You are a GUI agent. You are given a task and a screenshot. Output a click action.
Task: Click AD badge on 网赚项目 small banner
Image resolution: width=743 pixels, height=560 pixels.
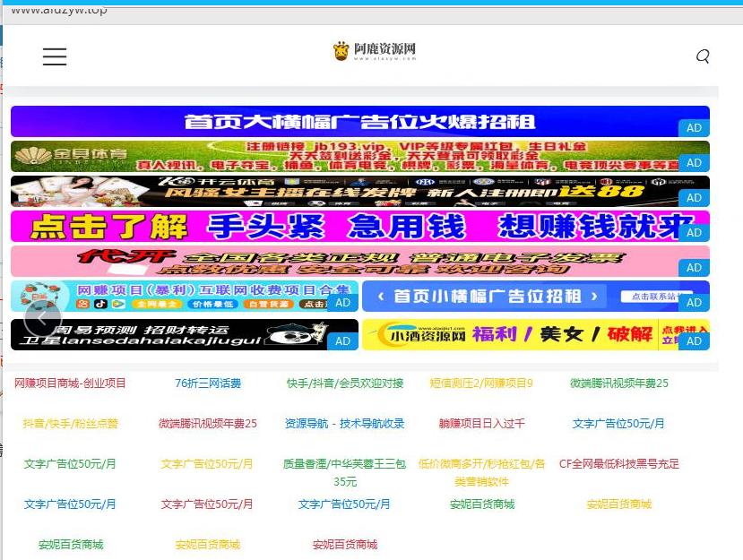coord(343,303)
